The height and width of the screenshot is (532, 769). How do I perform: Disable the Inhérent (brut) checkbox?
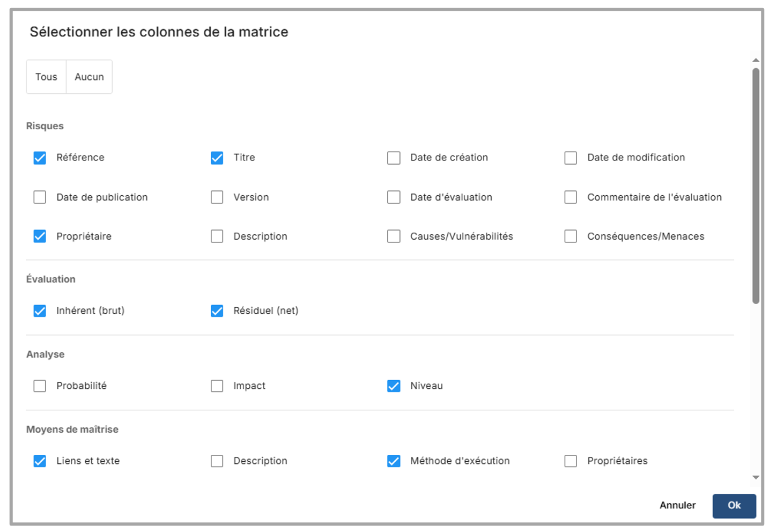pos(40,311)
